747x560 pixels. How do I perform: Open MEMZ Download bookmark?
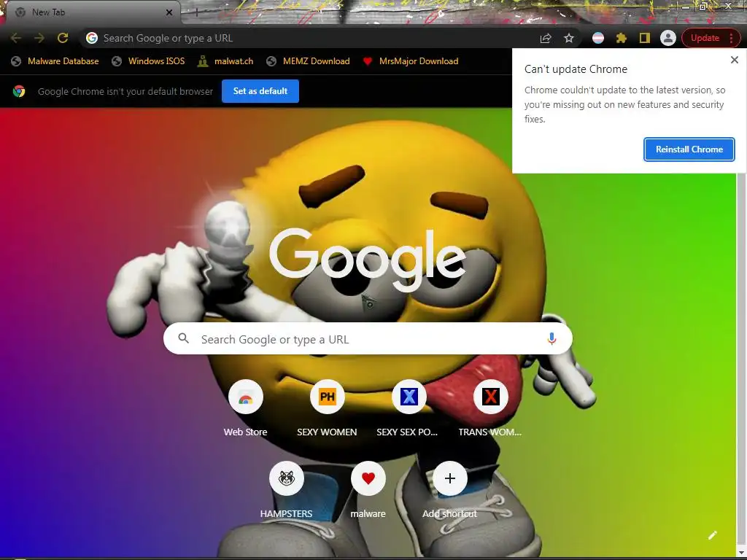309,61
